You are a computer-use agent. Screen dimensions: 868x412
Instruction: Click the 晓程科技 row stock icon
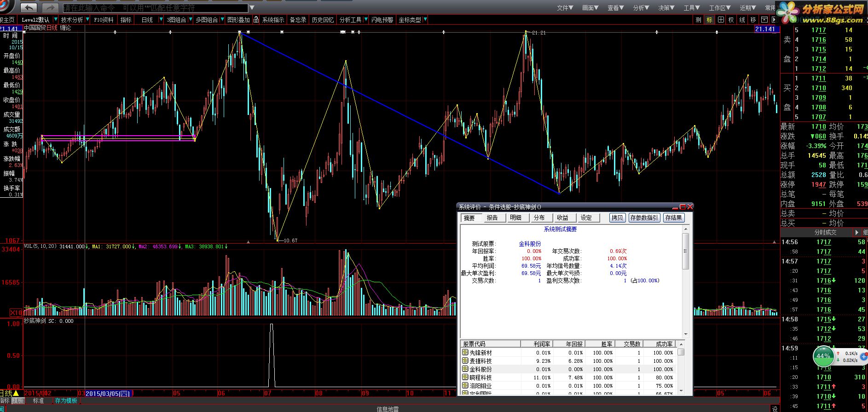coord(465,377)
